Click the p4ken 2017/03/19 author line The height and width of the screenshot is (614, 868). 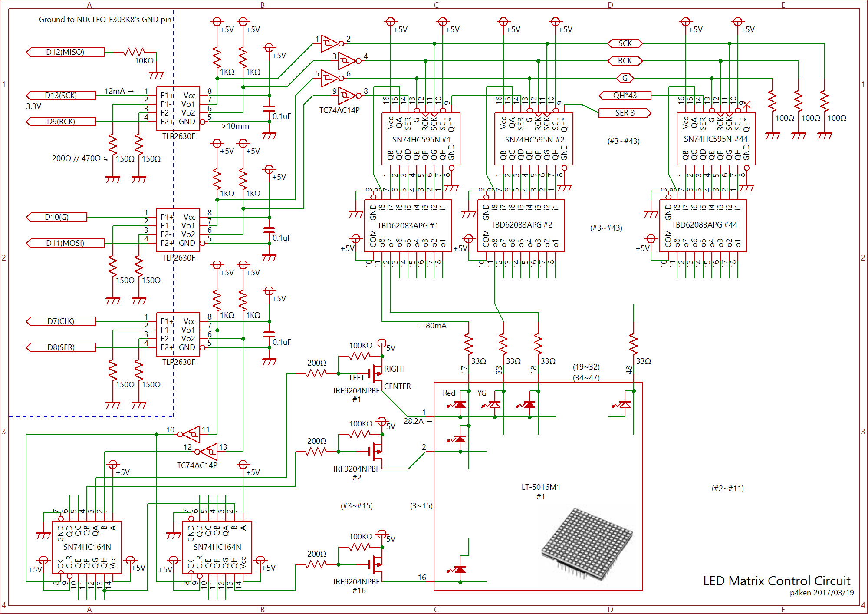[822, 593]
